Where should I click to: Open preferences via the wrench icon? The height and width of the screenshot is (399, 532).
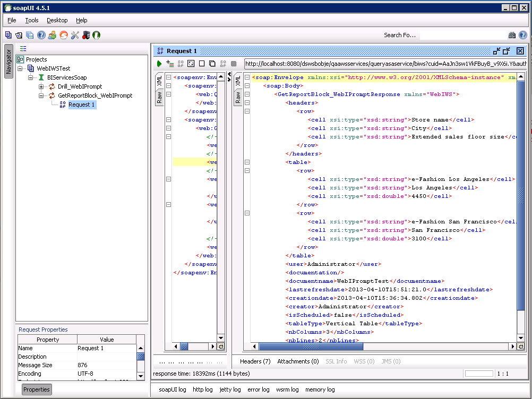tap(75, 35)
